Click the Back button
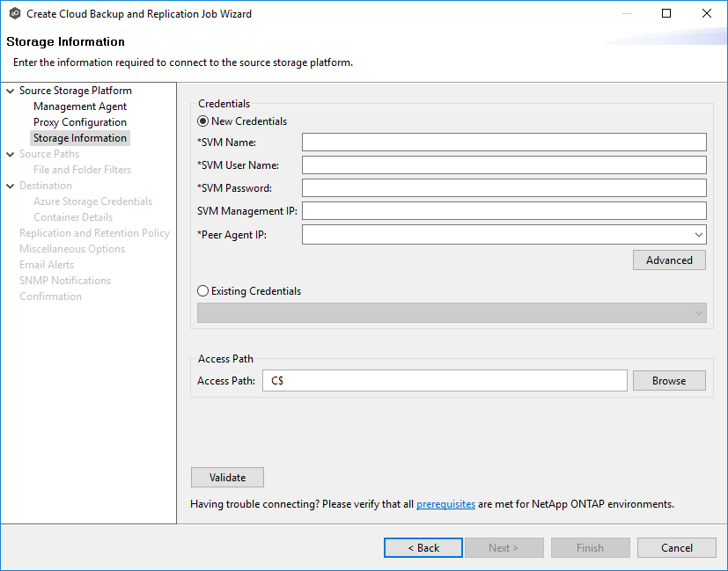 click(x=423, y=548)
